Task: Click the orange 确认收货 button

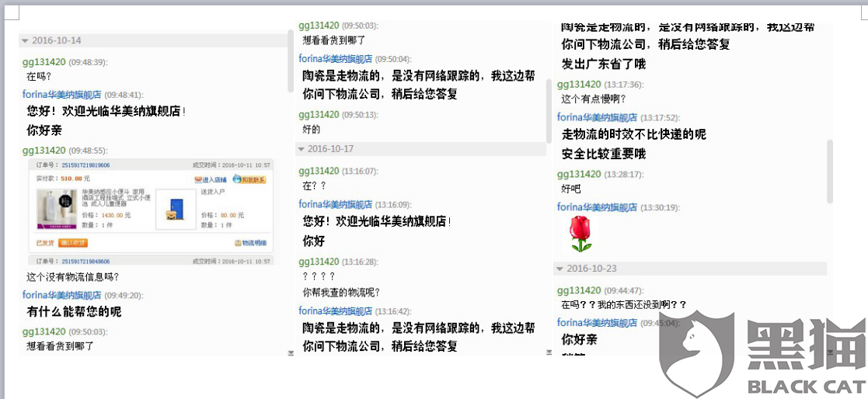Action: [x=73, y=243]
